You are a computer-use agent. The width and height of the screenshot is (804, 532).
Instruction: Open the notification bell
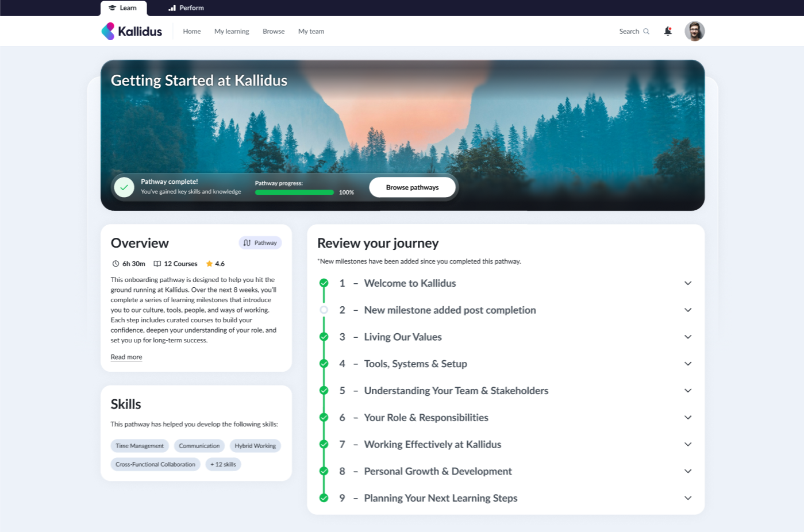pos(668,31)
